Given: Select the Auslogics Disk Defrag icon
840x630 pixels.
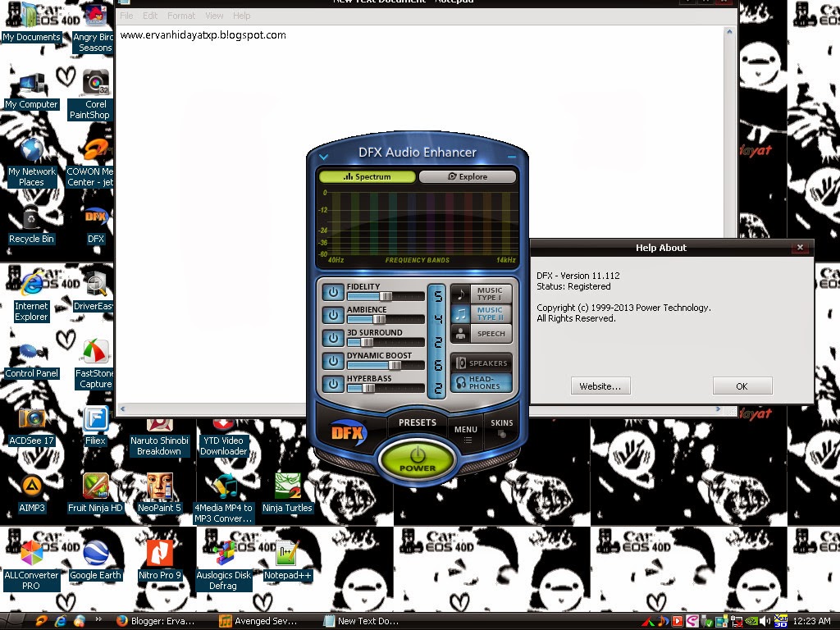Looking at the screenshot, I should (x=223, y=566).
